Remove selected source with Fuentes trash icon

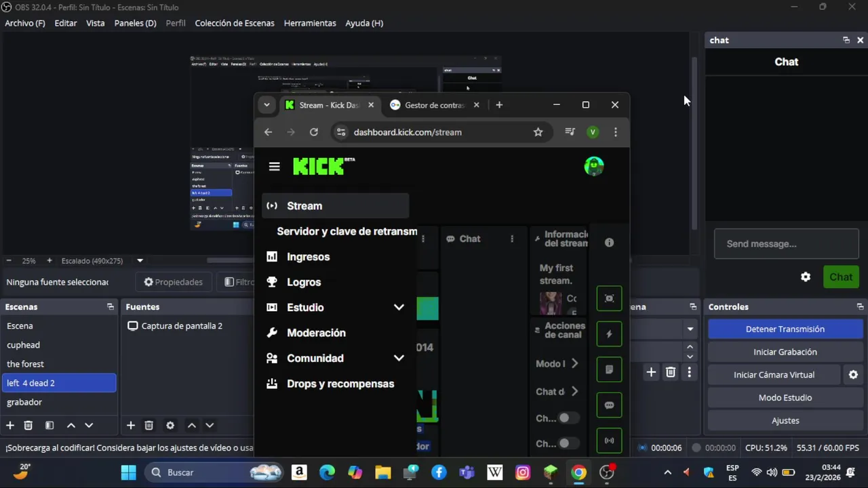point(149,425)
